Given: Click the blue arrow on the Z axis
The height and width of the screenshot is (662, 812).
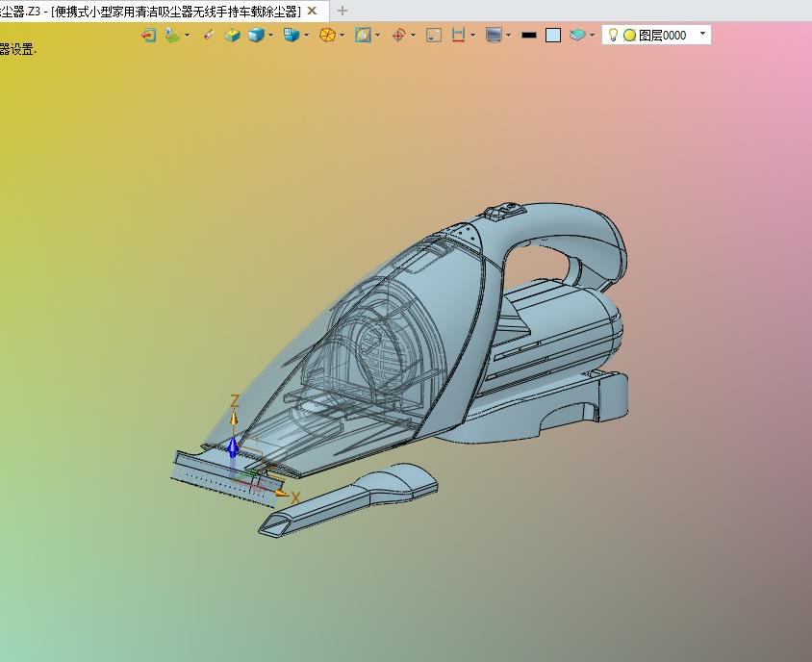Looking at the screenshot, I should point(233,446).
